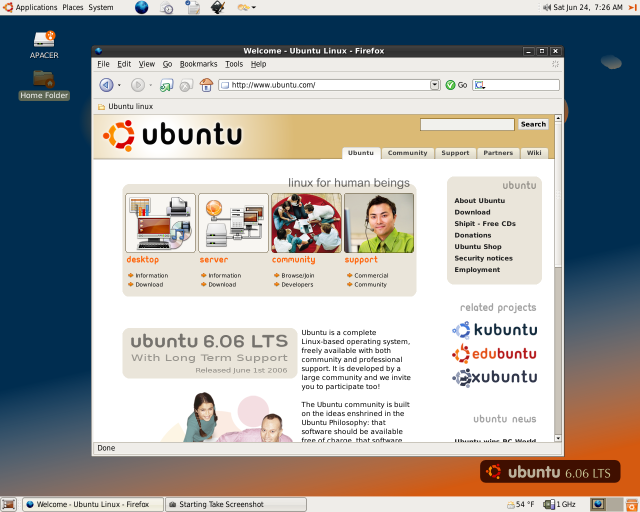The width and height of the screenshot is (640, 512).
Task: Click the black bird launcher icon in panel
Action: coord(218,7)
